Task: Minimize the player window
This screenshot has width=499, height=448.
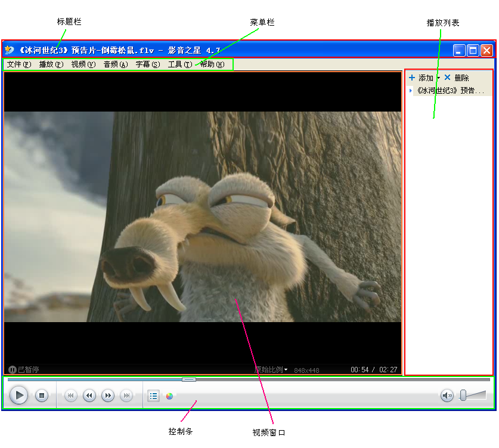Action: click(x=458, y=50)
